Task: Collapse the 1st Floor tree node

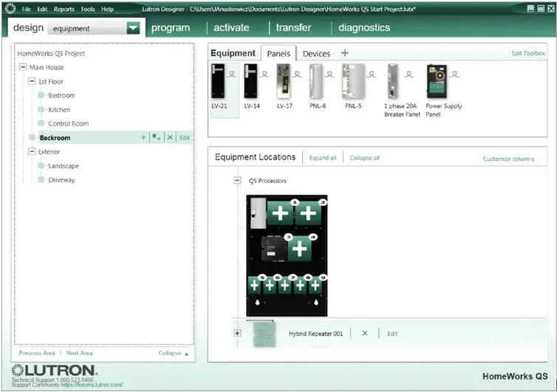Action: click(x=32, y=81)
